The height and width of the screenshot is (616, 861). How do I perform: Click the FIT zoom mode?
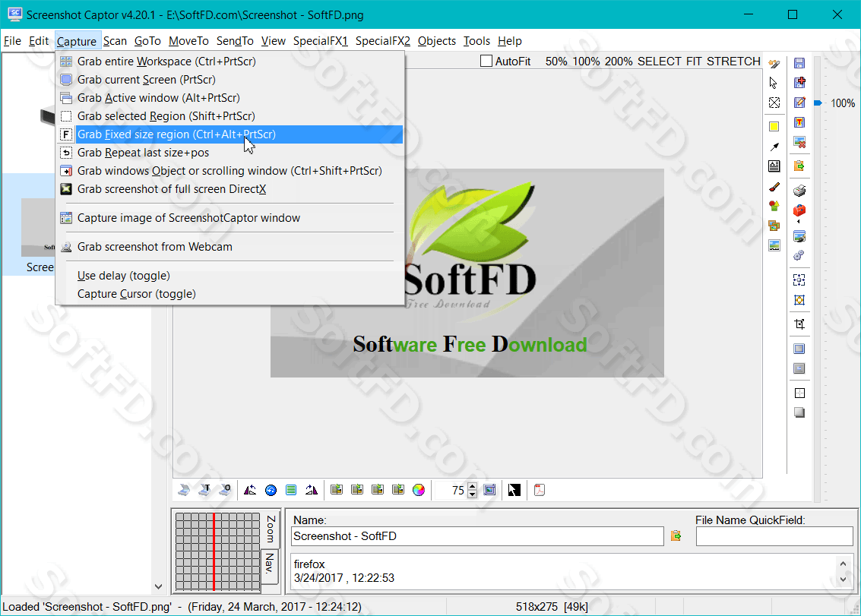[x=694, y=62]
